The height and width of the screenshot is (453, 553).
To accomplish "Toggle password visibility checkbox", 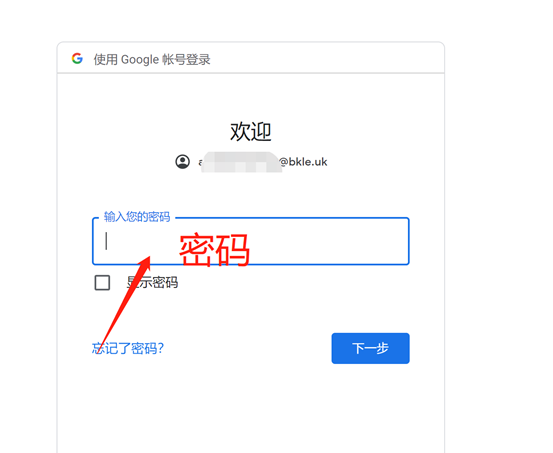I will click(102, 283).
